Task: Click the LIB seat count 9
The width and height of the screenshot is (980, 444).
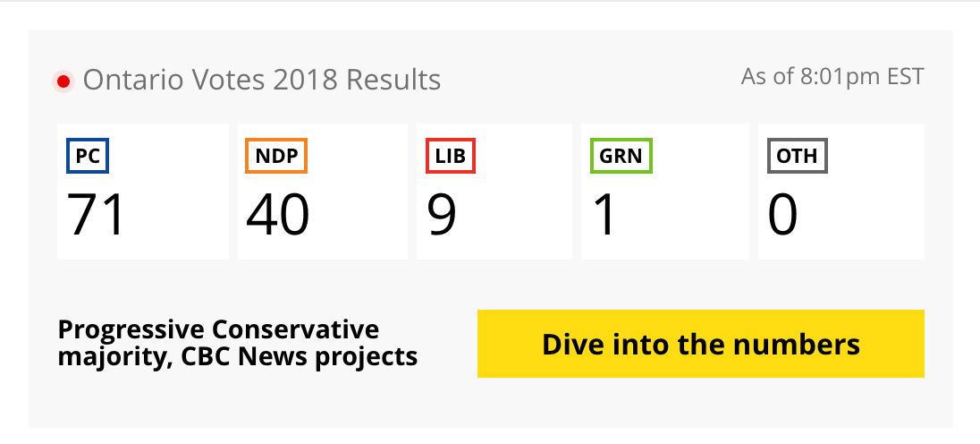Action: (442, 215)
